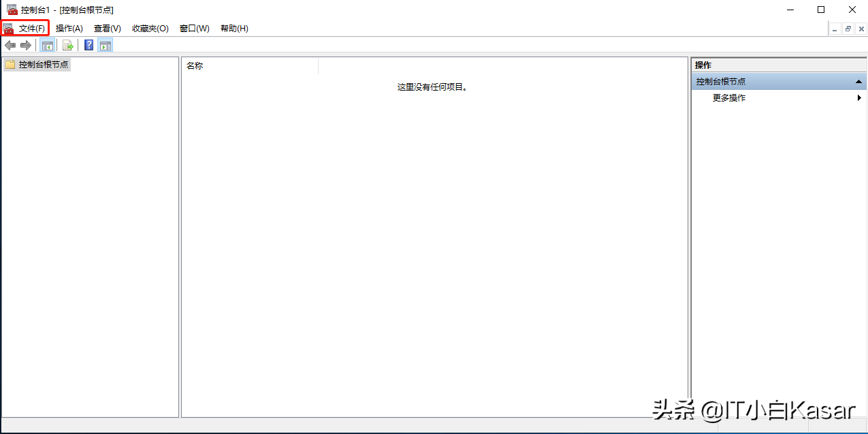Toggle the show/hide console tree toolbar icon
Viewport: 868px width, 434px height.
[47, 45]
